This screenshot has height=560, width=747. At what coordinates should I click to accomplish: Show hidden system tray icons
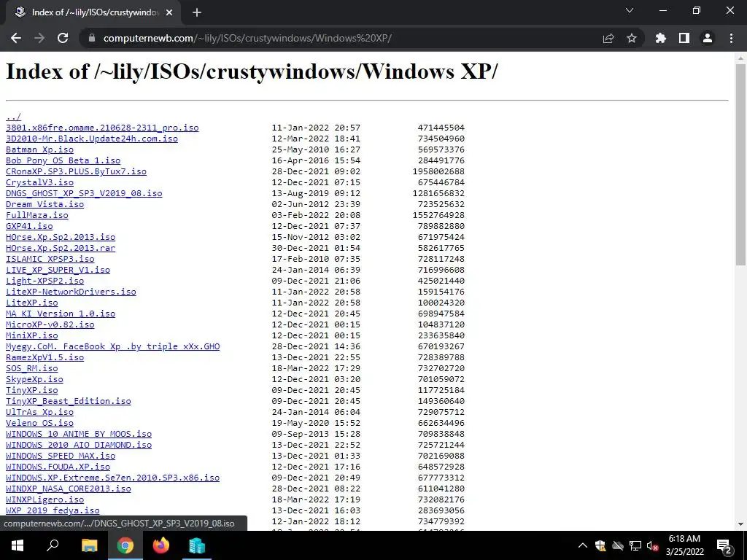pos(583,545)
